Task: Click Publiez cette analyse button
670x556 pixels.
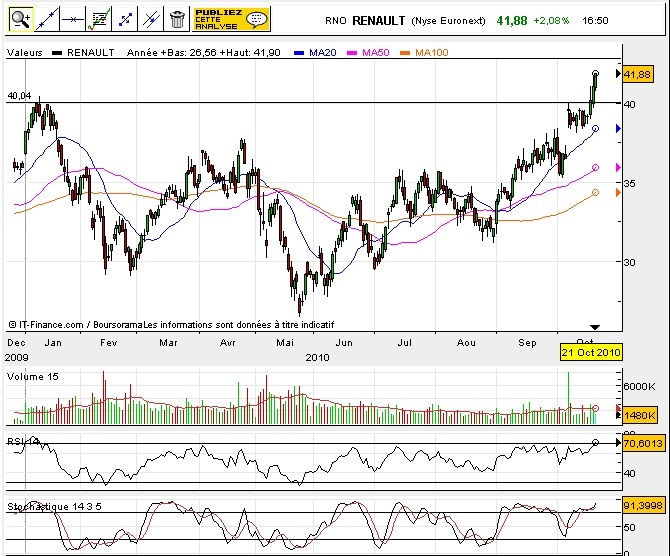Action: 231,19
